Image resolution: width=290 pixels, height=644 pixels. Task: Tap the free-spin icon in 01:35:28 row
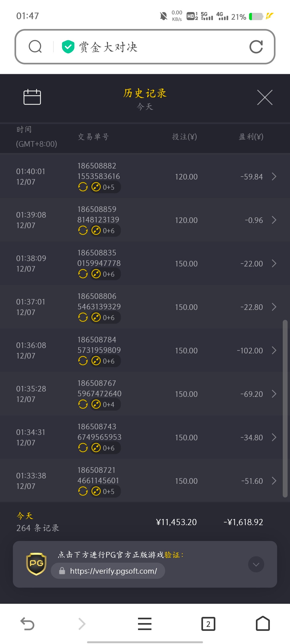click(x=83, y=404)
